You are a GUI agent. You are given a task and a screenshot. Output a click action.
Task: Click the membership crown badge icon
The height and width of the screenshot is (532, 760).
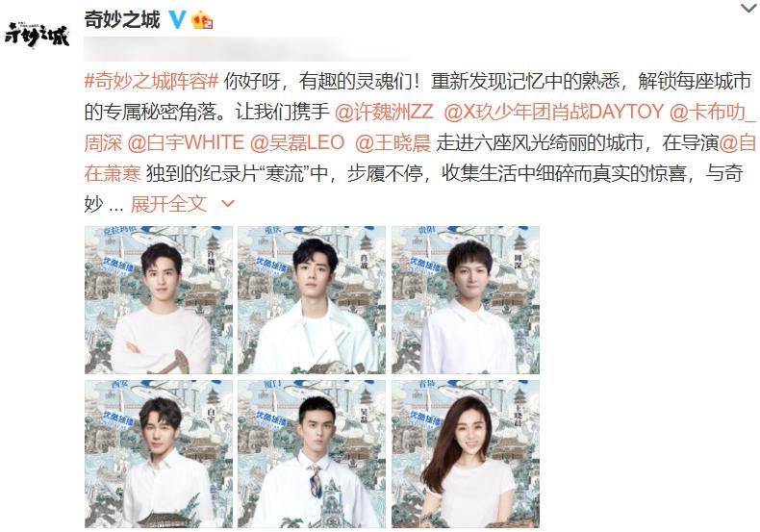click(203, 20)
